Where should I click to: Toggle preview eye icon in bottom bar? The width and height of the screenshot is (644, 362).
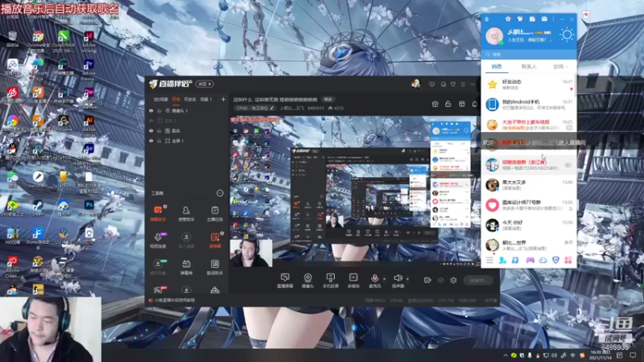[440, 280]
